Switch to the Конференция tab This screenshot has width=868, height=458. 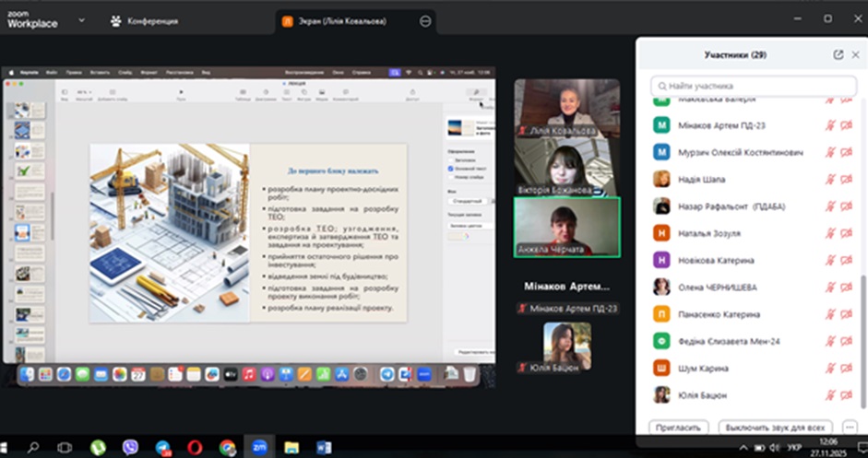(145, 20)
